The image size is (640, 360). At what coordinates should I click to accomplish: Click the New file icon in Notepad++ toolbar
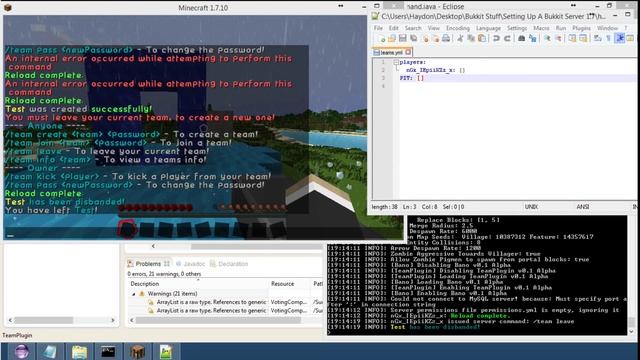coord(381,38)
